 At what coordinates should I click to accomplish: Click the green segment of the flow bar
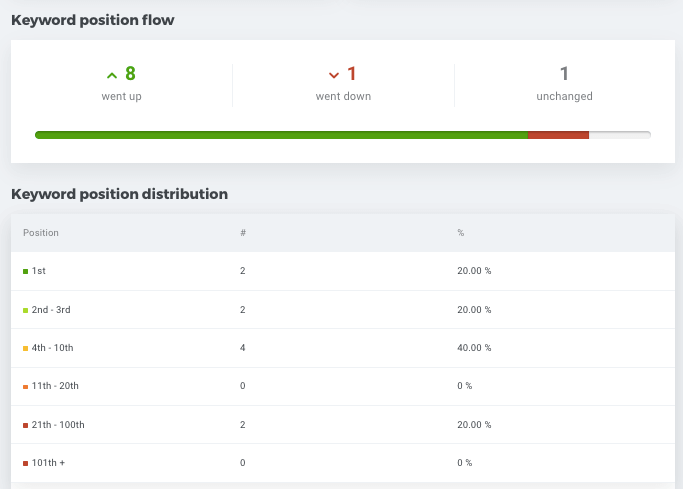[x=281, y=135]
